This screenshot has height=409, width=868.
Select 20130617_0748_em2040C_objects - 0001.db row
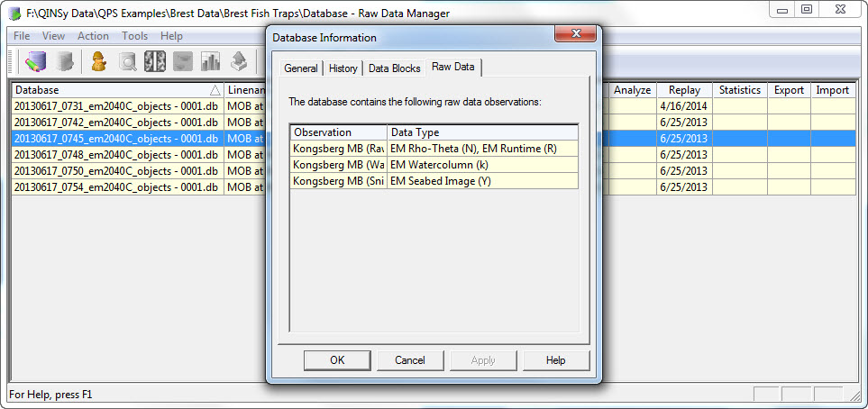118,154
